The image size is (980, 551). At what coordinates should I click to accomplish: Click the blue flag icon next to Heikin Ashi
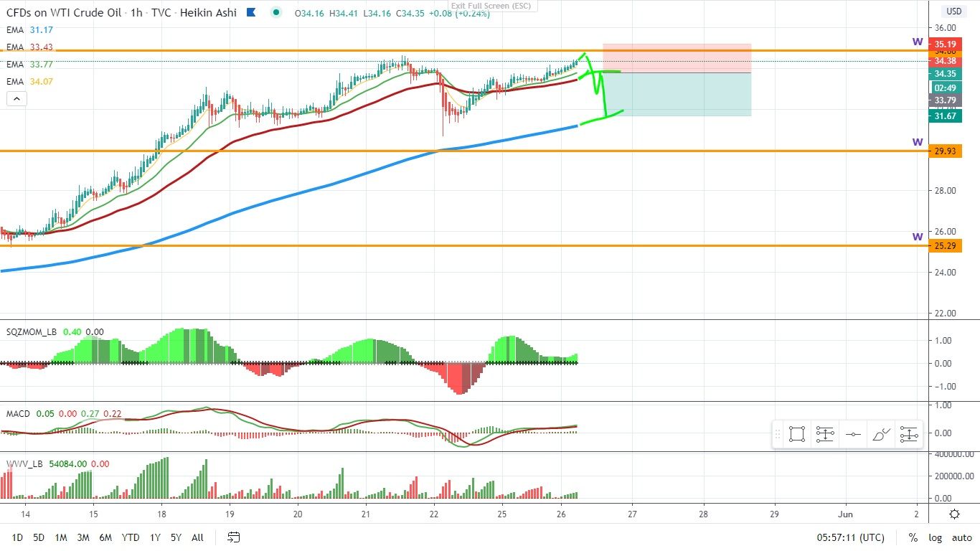(250, 12)
